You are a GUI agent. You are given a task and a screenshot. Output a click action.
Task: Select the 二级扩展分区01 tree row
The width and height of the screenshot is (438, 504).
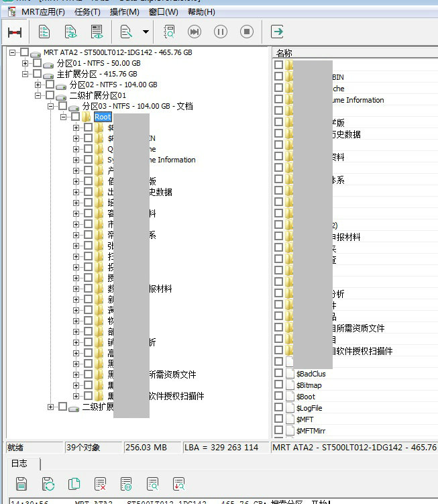point(98,96)
